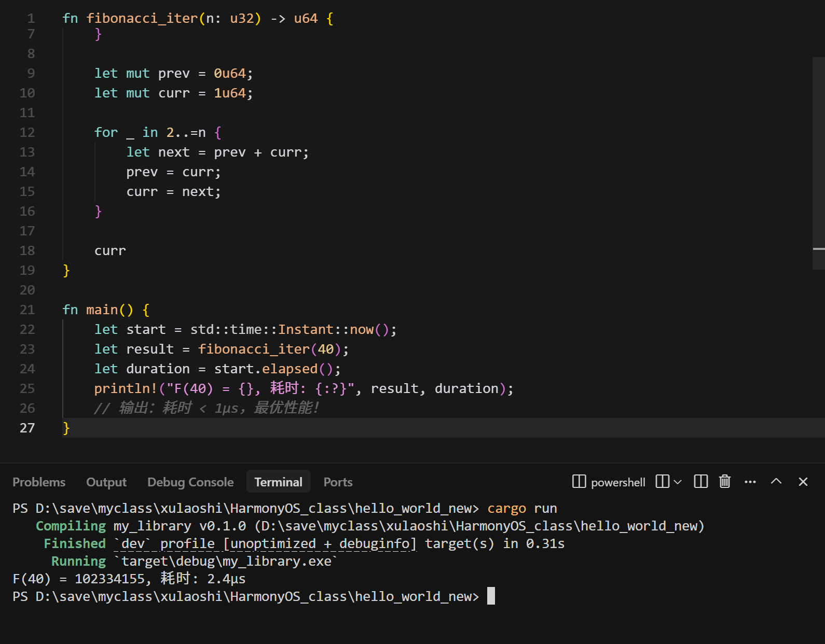
Task: Click the '0.31s' build time text
Action: (545, 544)
